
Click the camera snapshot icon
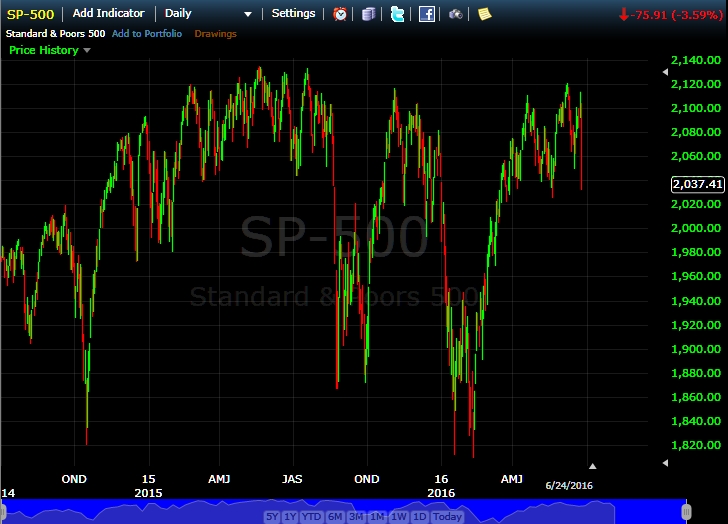coord(456,14)
